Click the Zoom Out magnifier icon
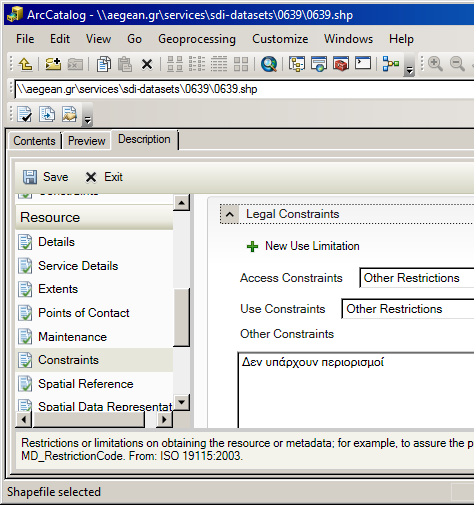This screenshot has height=505, width=474. click(x=457, y=64)
